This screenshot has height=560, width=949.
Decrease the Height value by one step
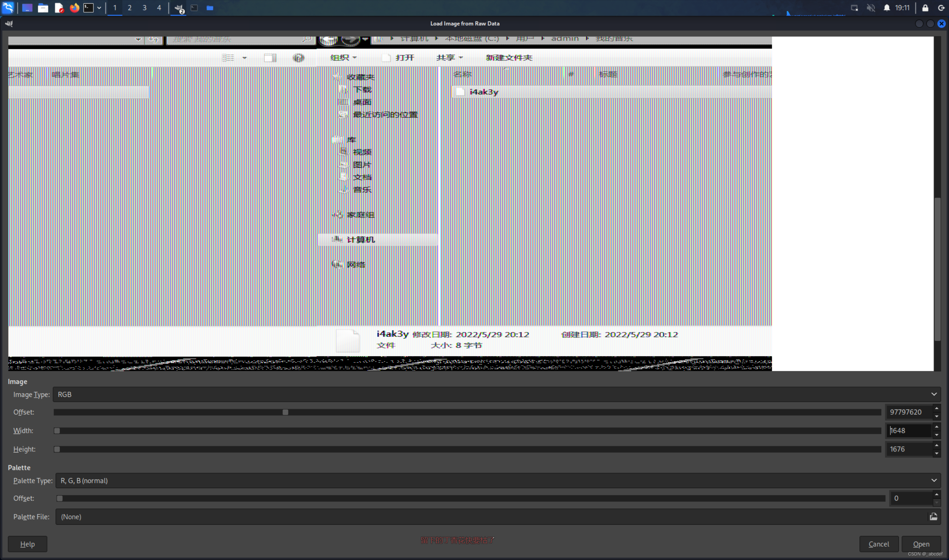[x=936, y=453]
